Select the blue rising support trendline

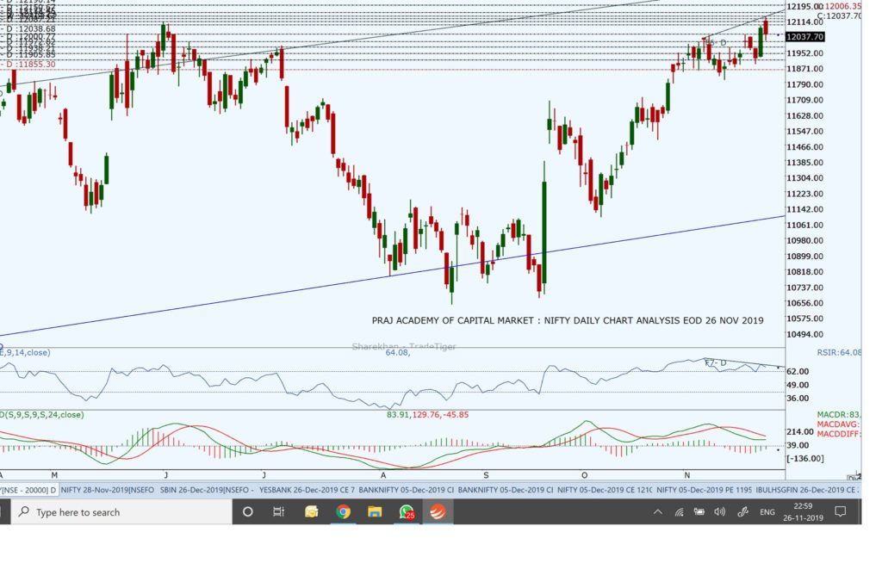(x=394, y=275)
